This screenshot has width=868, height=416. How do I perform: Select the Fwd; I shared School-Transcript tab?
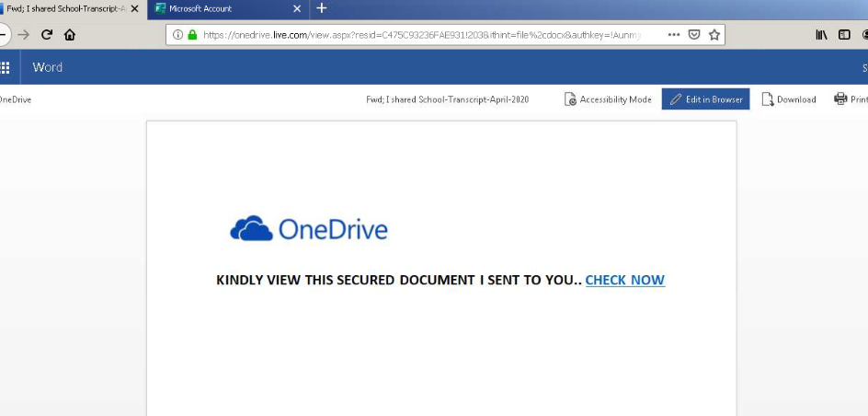(x=66, y=9)
